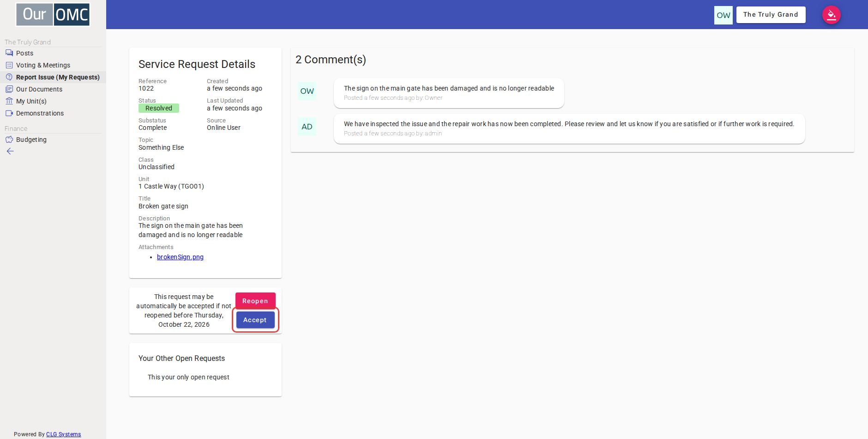Click the pink paint bucket theme button
The image size is (868, 439).
tap(832, 15)
